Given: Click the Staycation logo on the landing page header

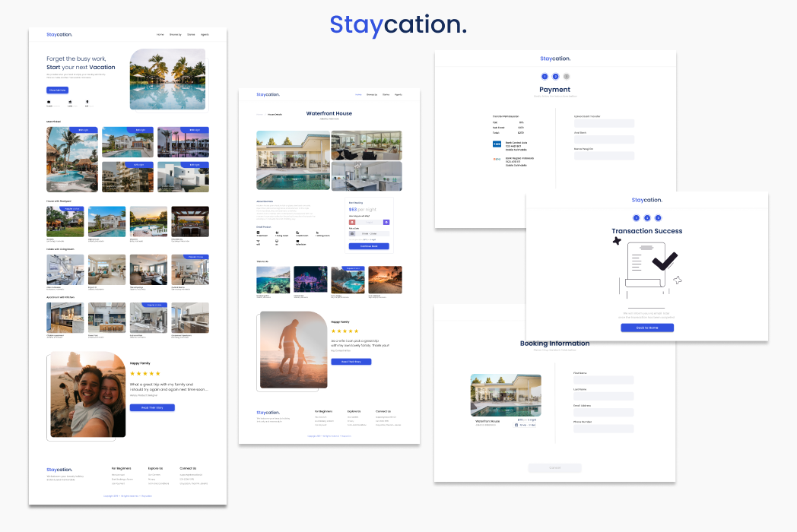Looking at the screenshot, I should (x=59, y=34).
